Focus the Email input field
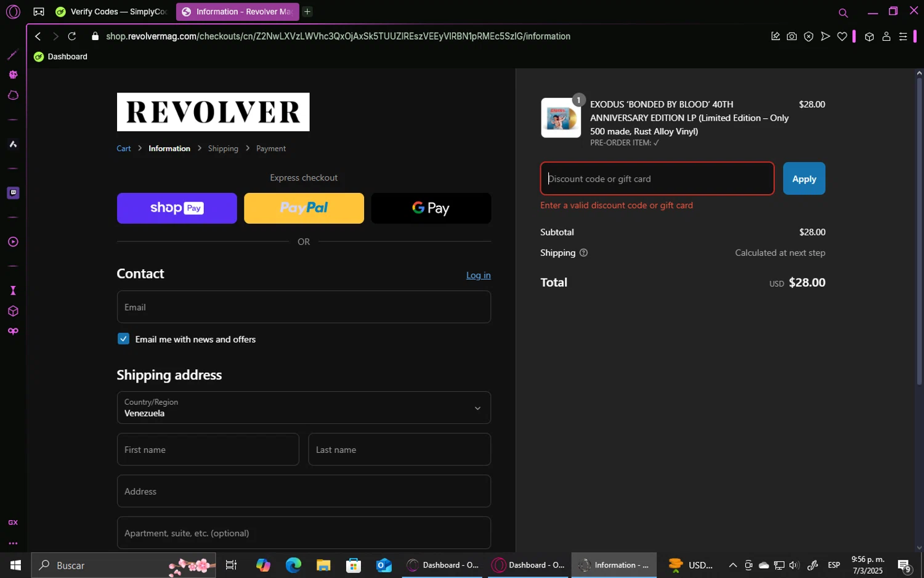Image resolution: width=924 pixels, height=578 pixels. click(x=304, y=307)
